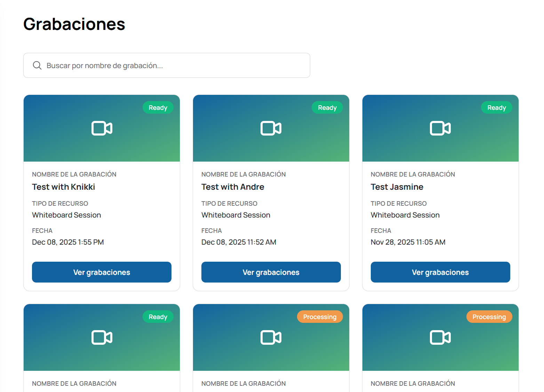544x392 pixels.
Task: Open Ver grabaciones for Test with Andre
Action: pyautogui.click(x=271, y=272)
